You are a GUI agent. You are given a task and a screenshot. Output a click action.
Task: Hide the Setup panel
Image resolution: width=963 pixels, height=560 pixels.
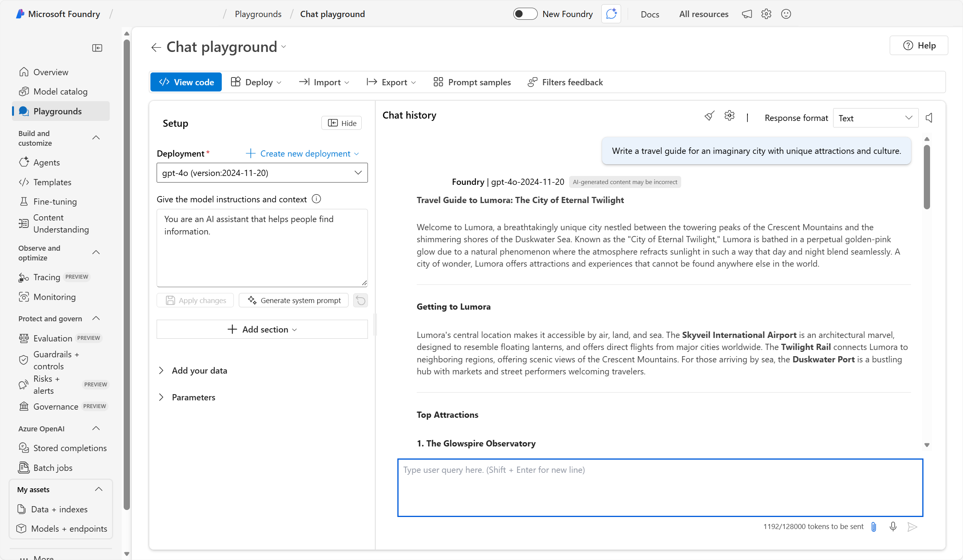(x=341, y=122)
